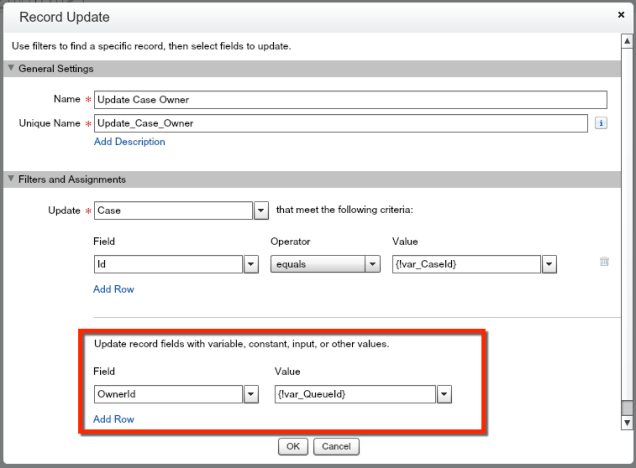The height and width of the screenshot is (468, 636).
Task: Click into the Unique Name text field
Action: pyautogui.click(x=340, y=123)
